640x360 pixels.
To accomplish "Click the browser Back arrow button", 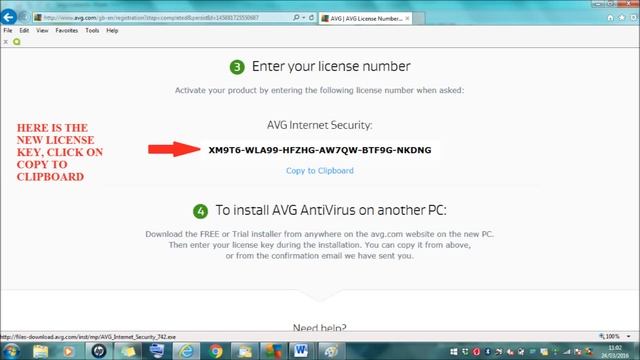I will (x=9, y=17).
